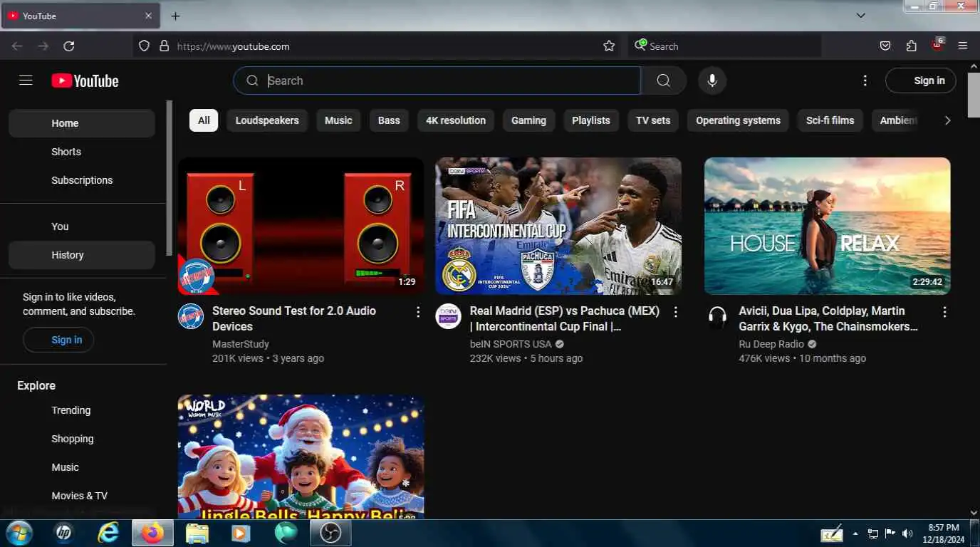Reload the page with the browser refresh icon
This screenshot has height=547, width=980.
69,46
